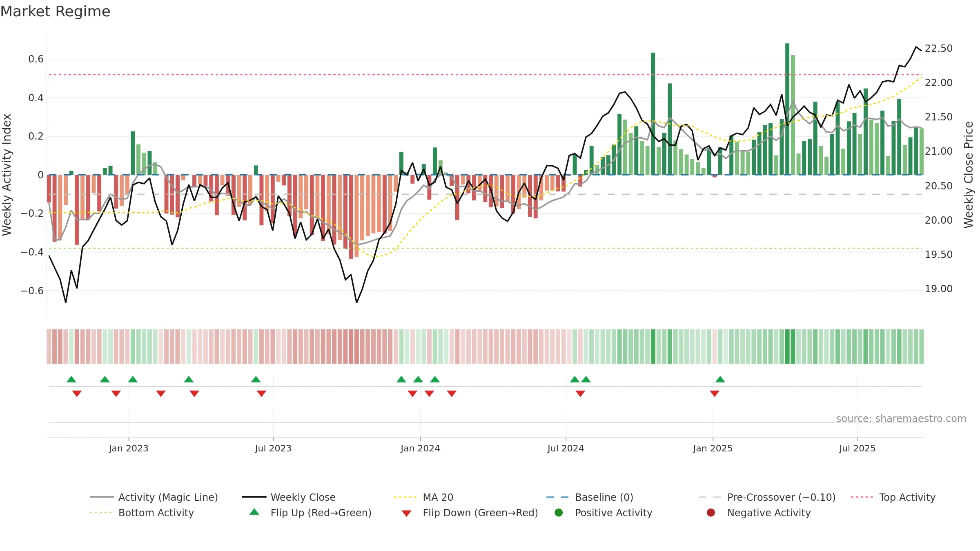This screenshot has width=980, height=551.
Task: Click the source: sharemaestro.com text
Action: coord(901,418)
